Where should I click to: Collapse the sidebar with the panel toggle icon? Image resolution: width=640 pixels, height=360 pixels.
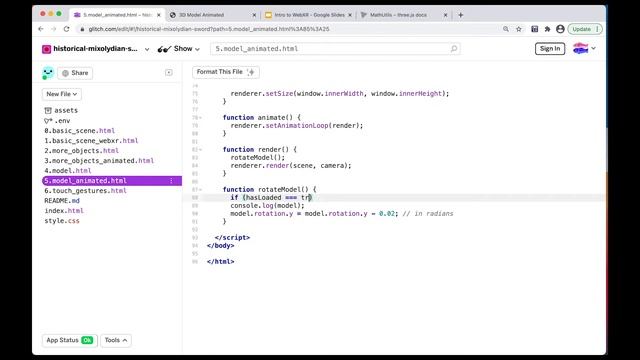169,73
